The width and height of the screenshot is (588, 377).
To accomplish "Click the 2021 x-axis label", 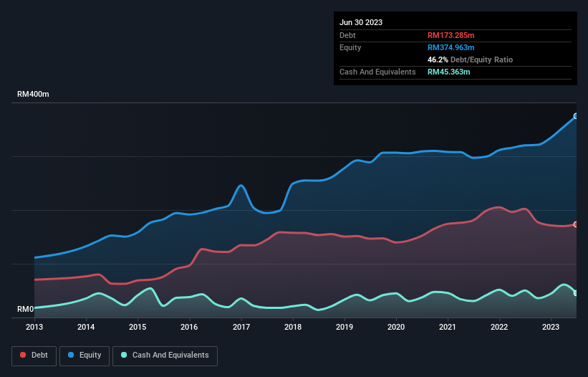I will pyautogui.click(x=448, y=327).
